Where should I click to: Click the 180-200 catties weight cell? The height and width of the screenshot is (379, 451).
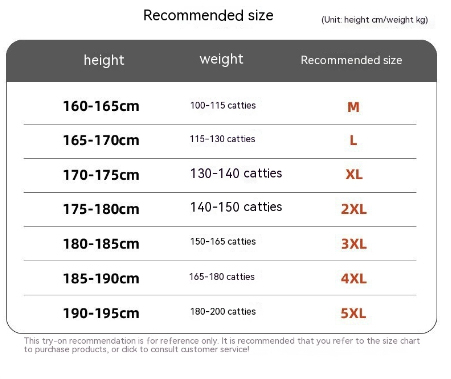pos(223,311)
